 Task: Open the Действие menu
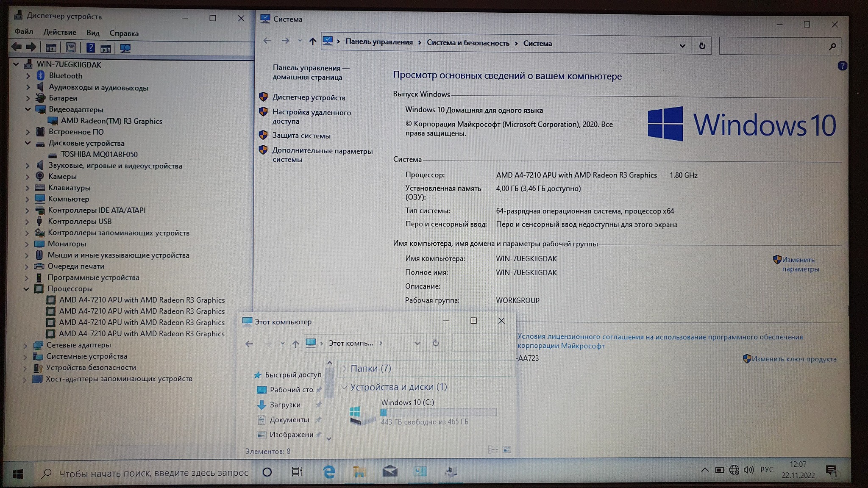click(60, 32)
